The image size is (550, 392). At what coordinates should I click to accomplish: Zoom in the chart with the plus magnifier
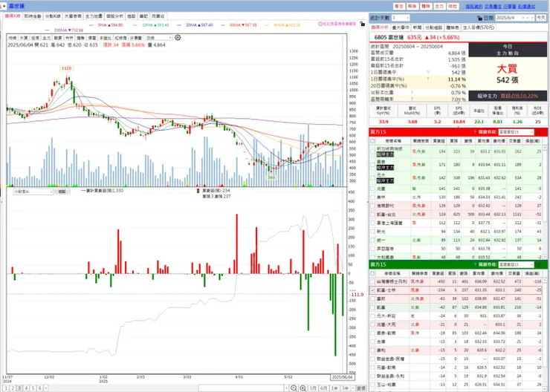coord(302,388)
